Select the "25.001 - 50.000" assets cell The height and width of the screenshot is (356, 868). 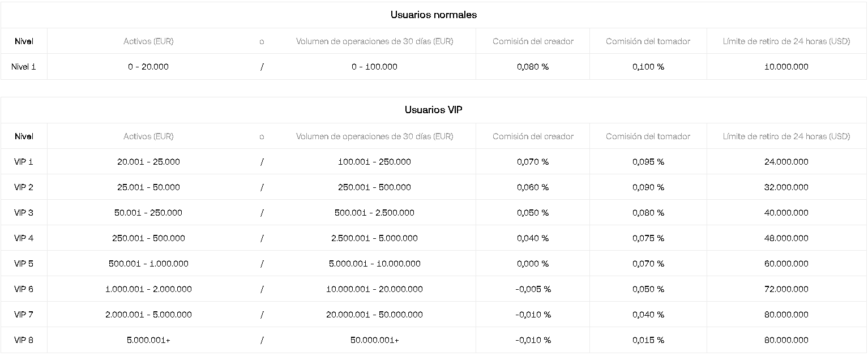148,187
